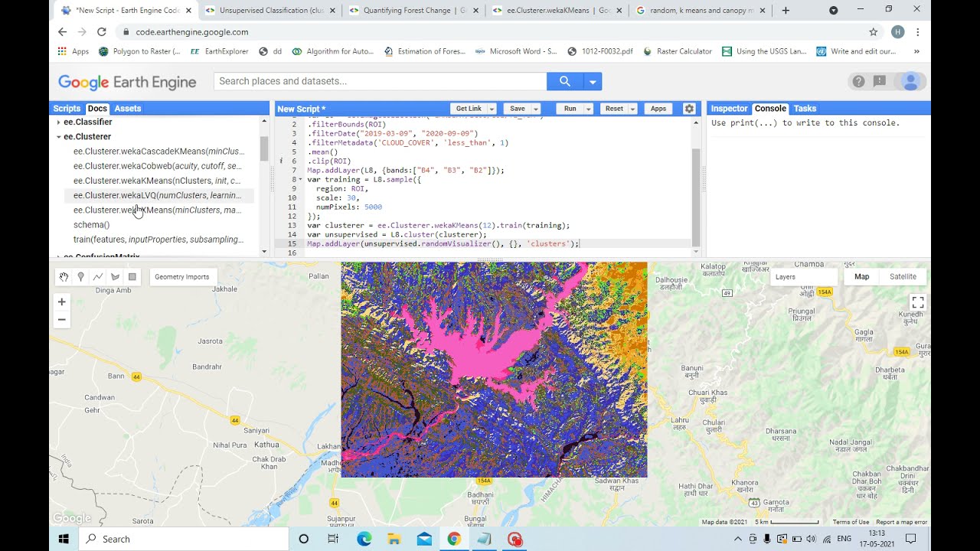
Task: Collapse code block at line 8
Action: (x=300, y=180)
